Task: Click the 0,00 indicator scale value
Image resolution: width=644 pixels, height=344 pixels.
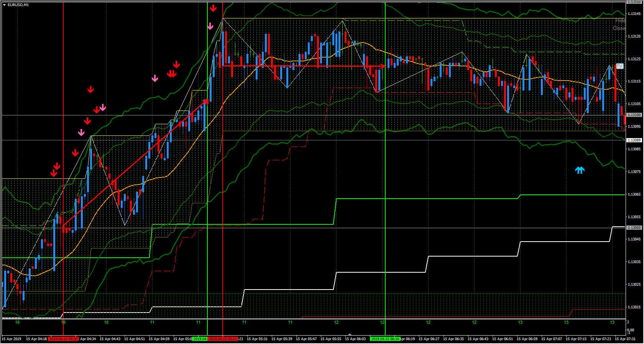Action: click(630, 330)
